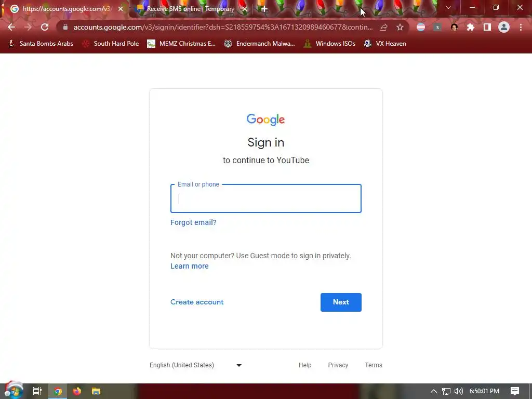Open the Chrome three-dot menu

click(521, 27)
